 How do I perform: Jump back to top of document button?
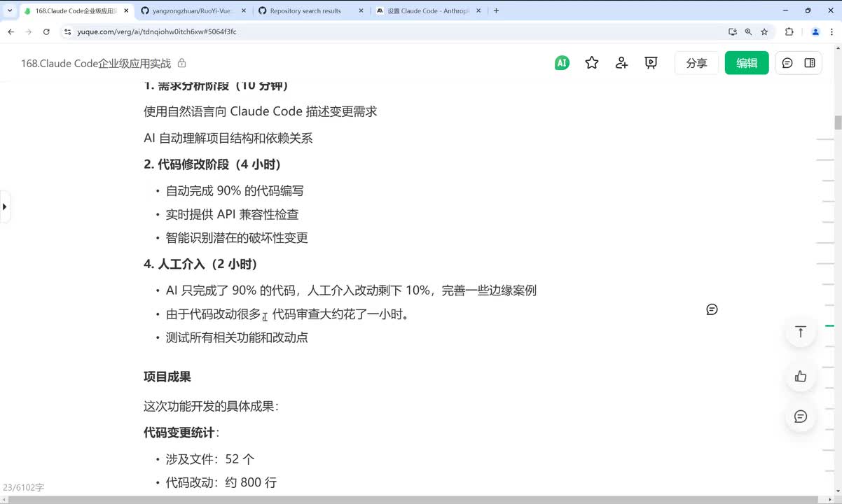click(x=801, y=331)
